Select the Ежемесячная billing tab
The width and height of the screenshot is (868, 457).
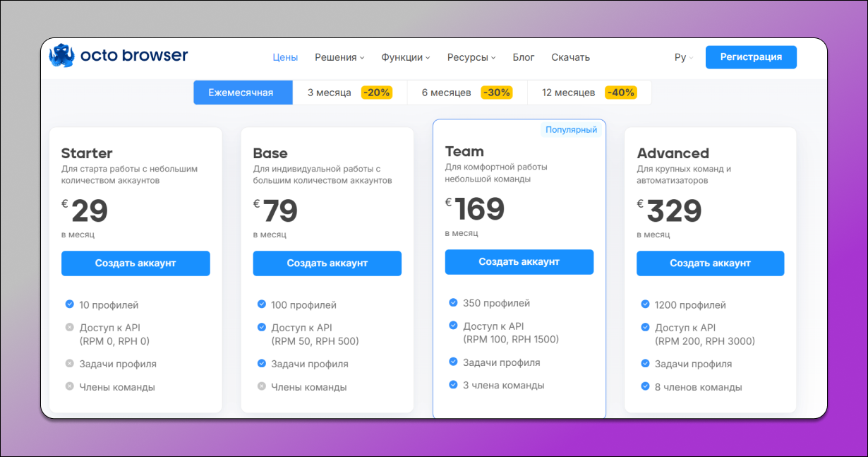point(243,93)
